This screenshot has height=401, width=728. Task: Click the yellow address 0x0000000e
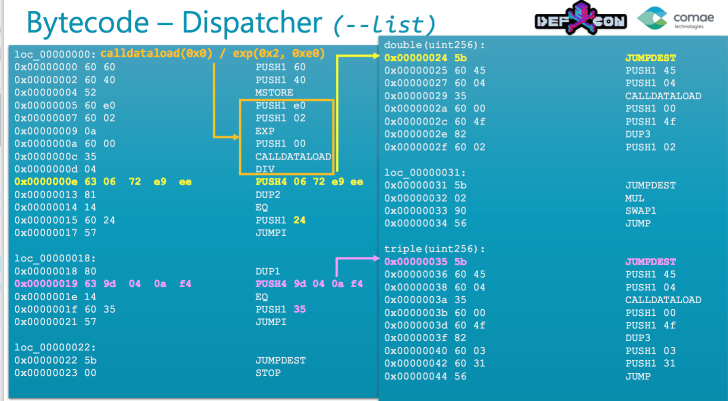(46, 181)
